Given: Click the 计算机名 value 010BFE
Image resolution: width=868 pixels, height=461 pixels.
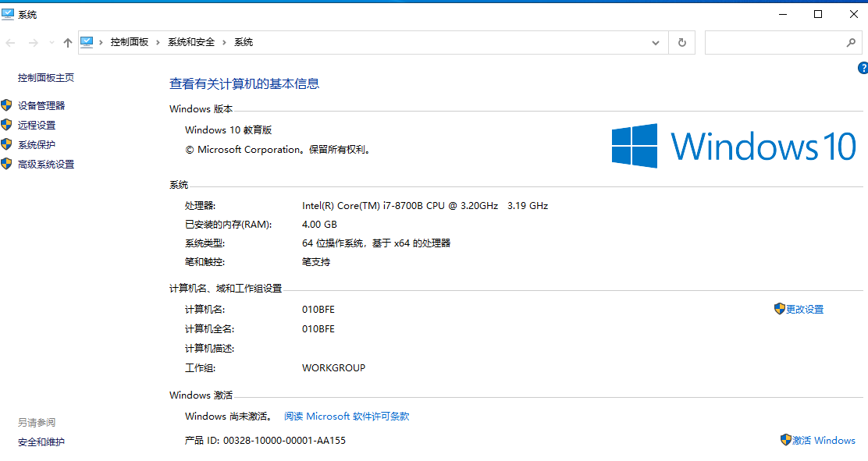Looking at the screenshot, I should (318, 310).
